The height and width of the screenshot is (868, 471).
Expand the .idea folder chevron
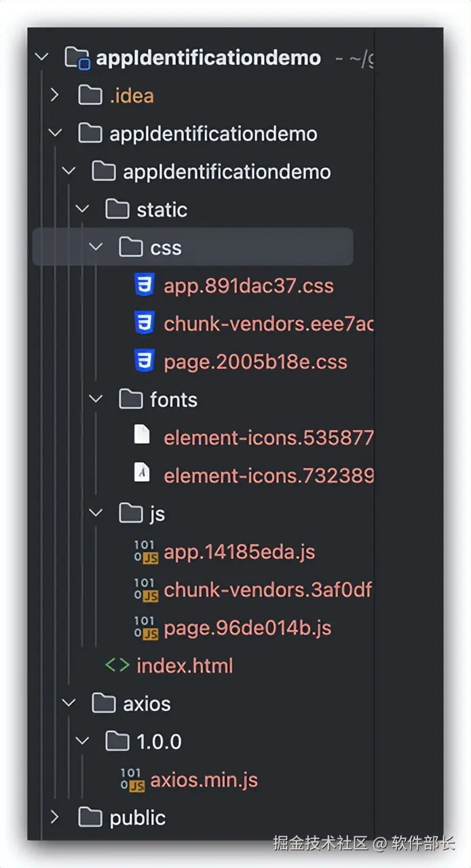pyautogui.click(x=55, y=96)
